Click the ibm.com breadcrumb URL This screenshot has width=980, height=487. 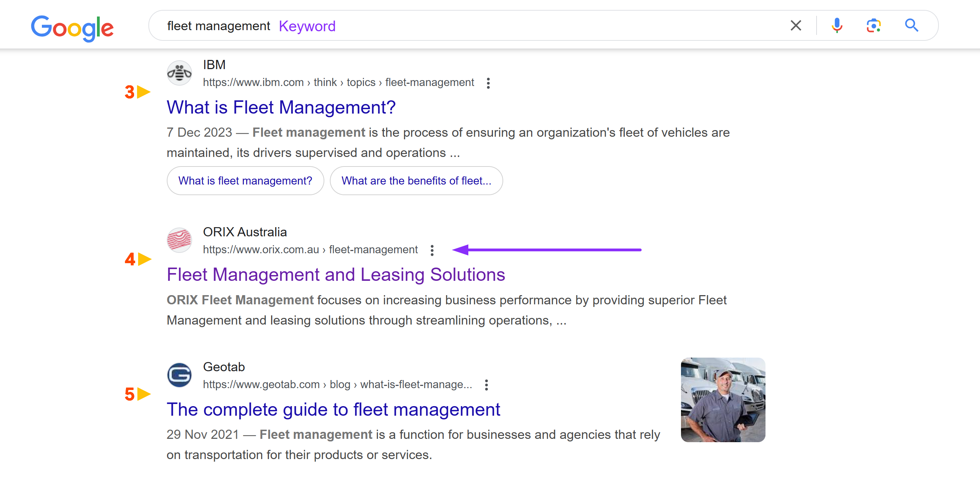pos(338,82)
